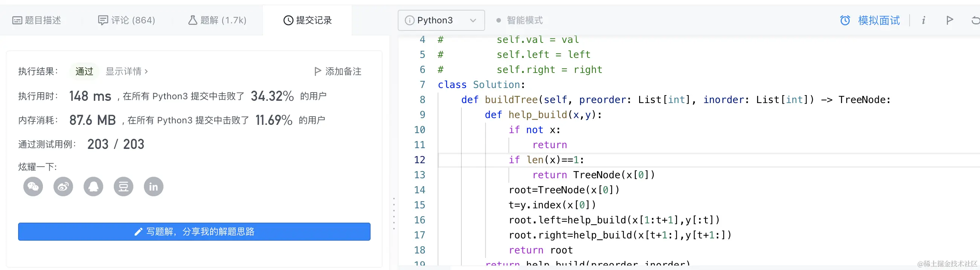Click the root=TreeNode(x[0]) code line
Image resolution: width=980 pixels, height=270 pixels.
(564, 190)
